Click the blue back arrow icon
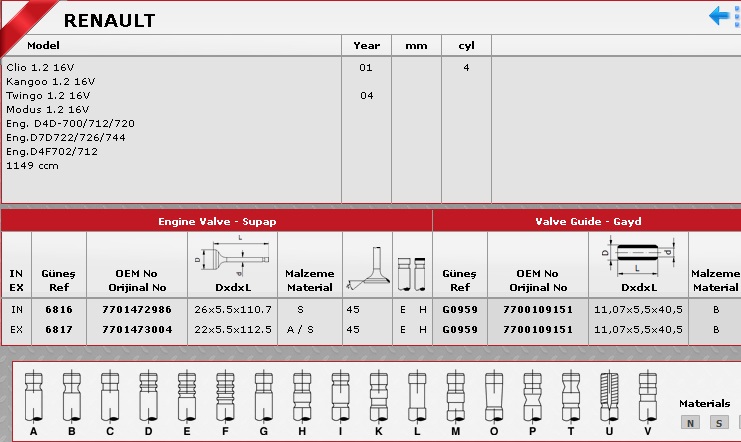The height and width of the screenshot is (442, 741). (720, 16)
